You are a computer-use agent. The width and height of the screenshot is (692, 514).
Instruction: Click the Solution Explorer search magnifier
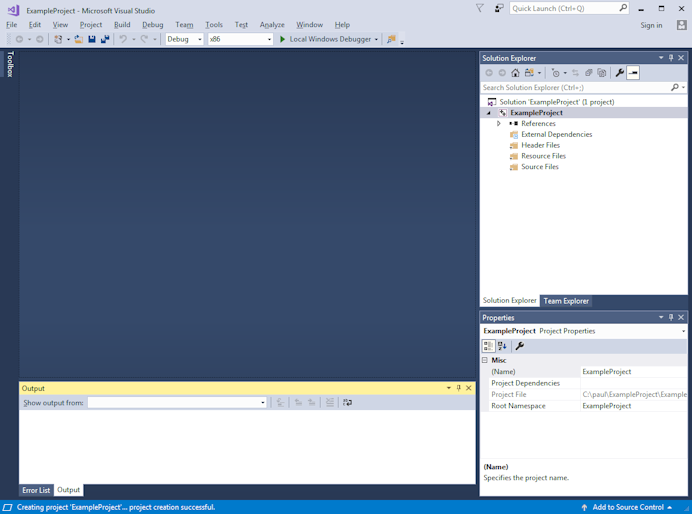pyautogui.click(x=675, y=87)
